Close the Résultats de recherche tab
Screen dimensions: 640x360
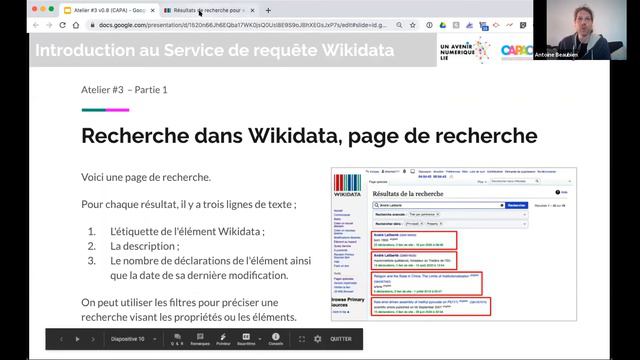(252, 10)
